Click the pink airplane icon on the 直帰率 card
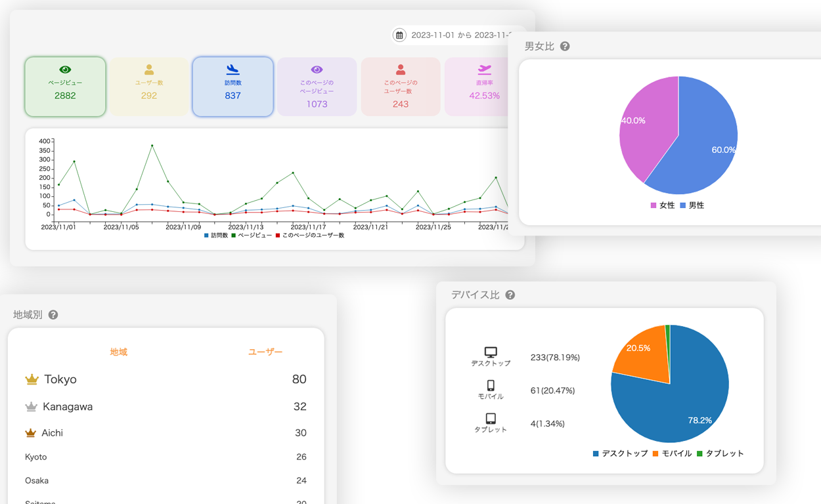Image resolution: width=821 pixels, height=504 pixels. (x=485, y=69)
